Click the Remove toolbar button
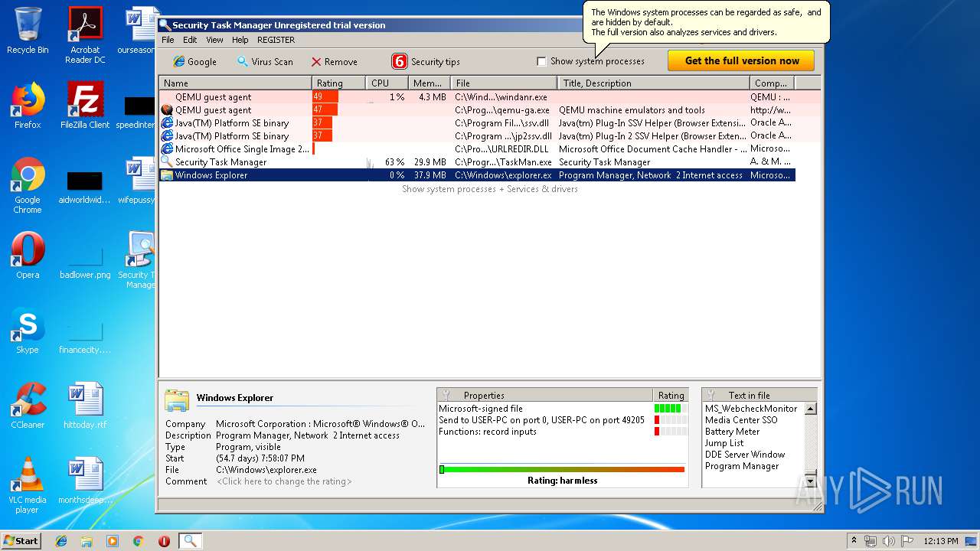Screen dimensions: 980x551 [x=334, y=61]
